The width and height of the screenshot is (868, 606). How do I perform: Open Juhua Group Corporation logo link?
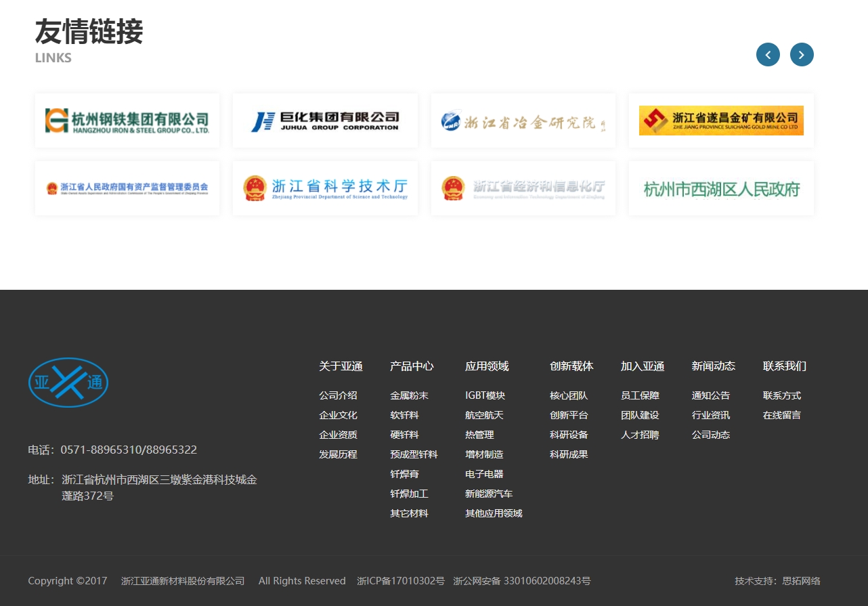[x=325, y=121]
